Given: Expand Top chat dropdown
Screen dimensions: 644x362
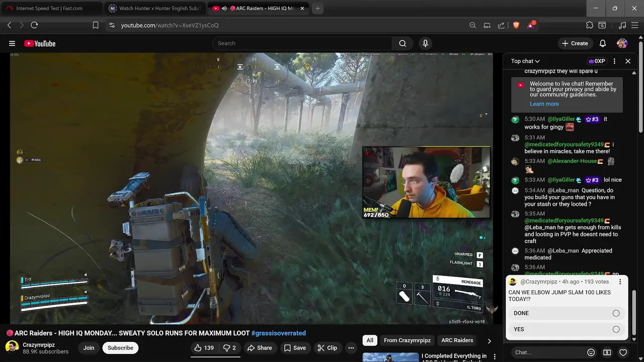Looking at the screenshot, I should [525, 61].
